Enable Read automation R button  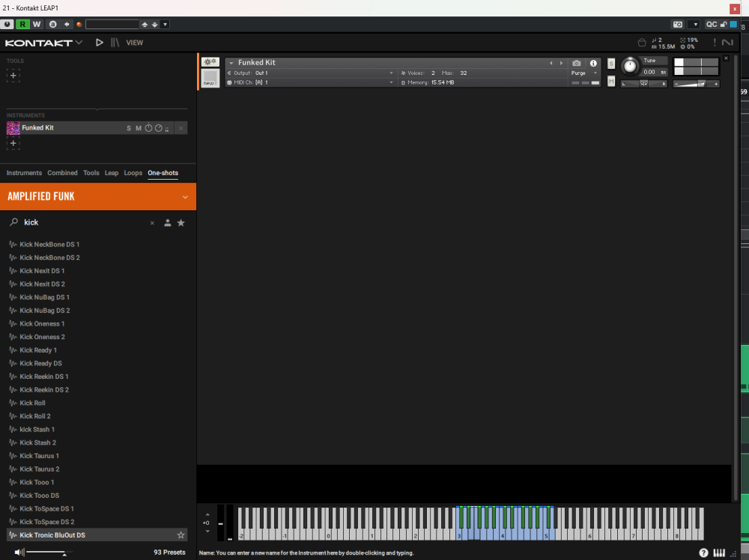[22, 25]
